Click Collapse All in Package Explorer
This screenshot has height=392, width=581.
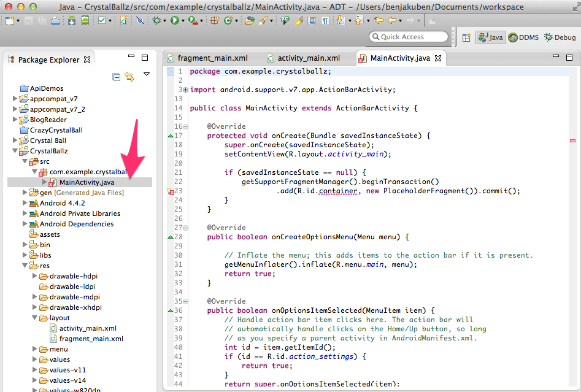[117, 77]
